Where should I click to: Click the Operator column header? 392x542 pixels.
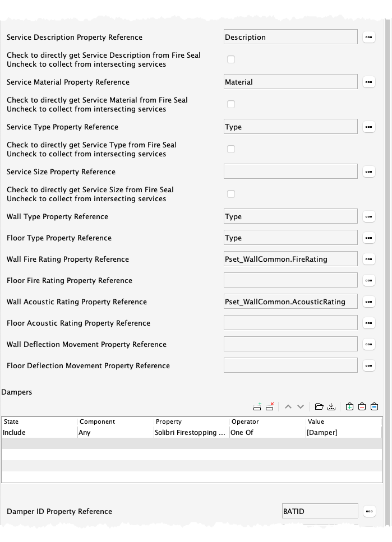tap(268, 421)
